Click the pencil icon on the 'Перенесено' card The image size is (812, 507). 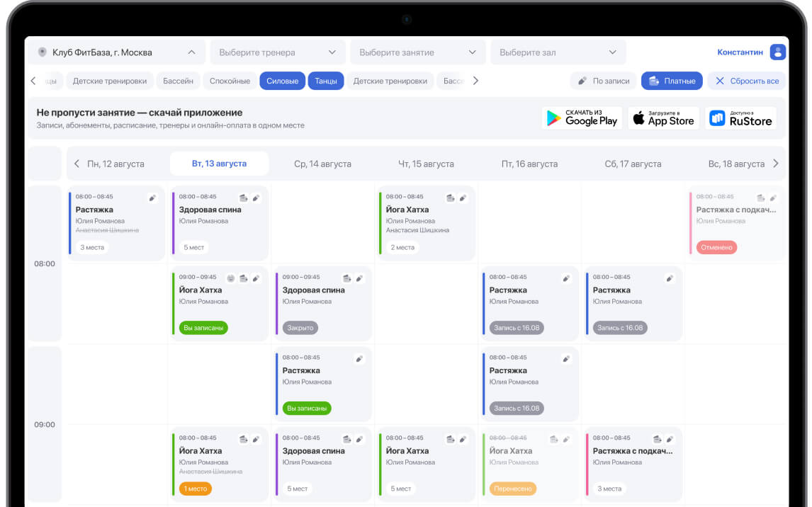point(567,439)
